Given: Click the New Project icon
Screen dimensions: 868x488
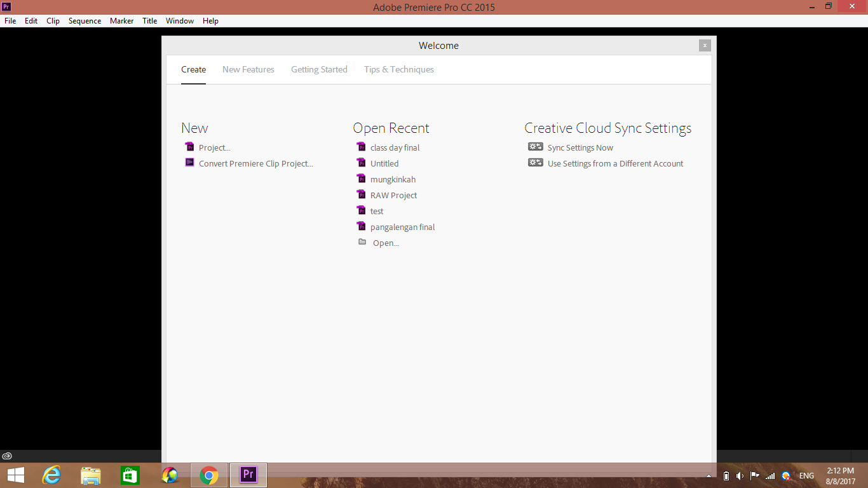Looking at the screenshot, I should coord(189,146).
